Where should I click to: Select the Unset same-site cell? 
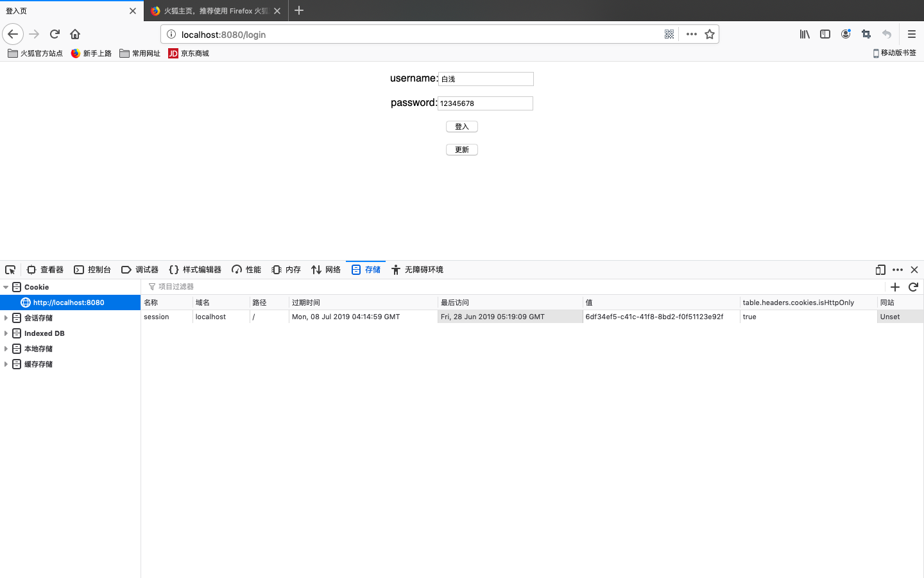[x=900, y=317]
